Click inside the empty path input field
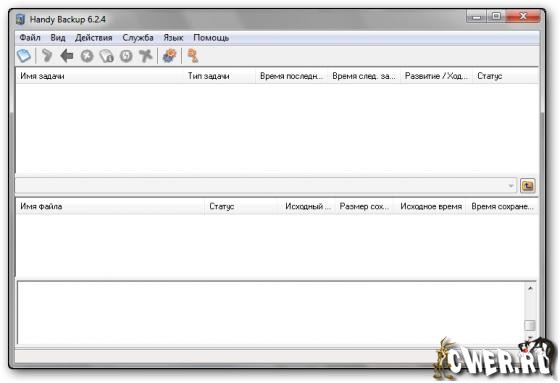The height and width of the screenshot is (383, 560). pos(261,186)
